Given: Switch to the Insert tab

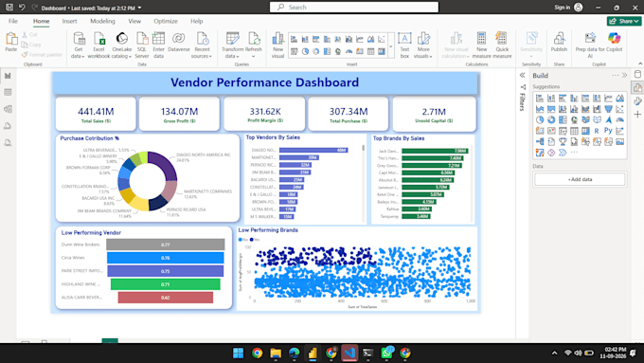Looking at the screenshot, I should point(69,21).
